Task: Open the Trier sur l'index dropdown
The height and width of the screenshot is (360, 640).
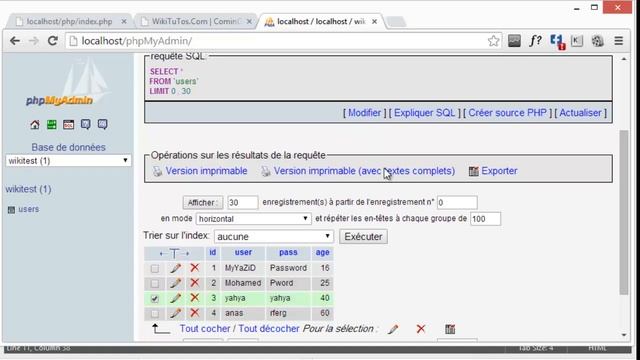Action: tap(273, 236)
